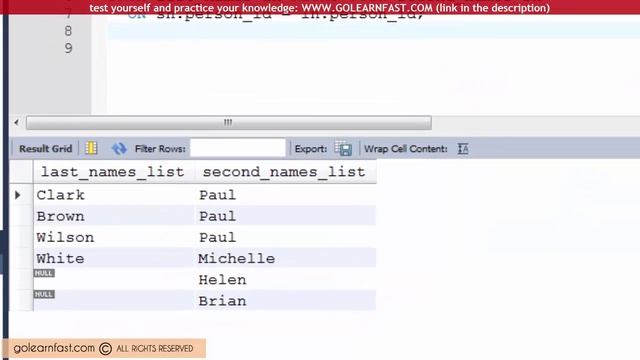The height and width of the screenshot is (360, 640).
Task: Sort by the last_names_list column header
Action: pos(114,172)
